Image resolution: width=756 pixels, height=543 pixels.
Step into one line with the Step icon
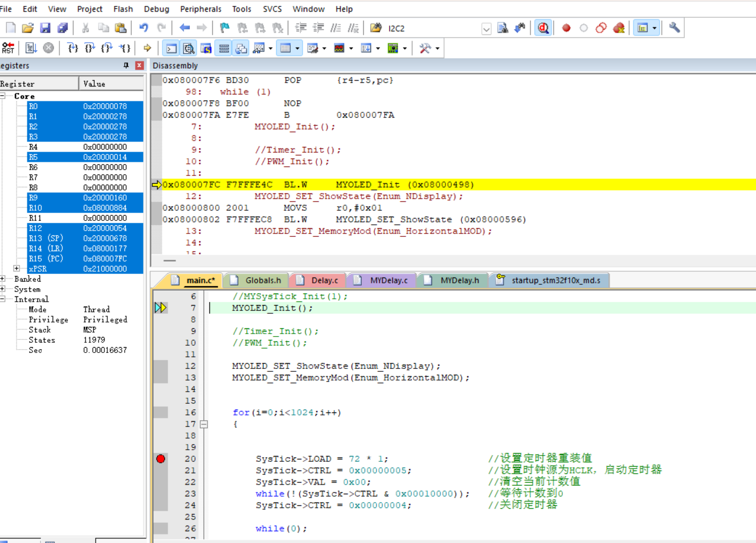pos(73,48)
